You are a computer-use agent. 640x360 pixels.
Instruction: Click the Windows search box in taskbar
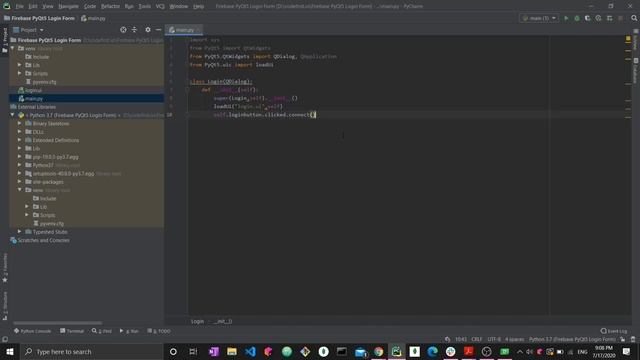click(x=91, y=351)
